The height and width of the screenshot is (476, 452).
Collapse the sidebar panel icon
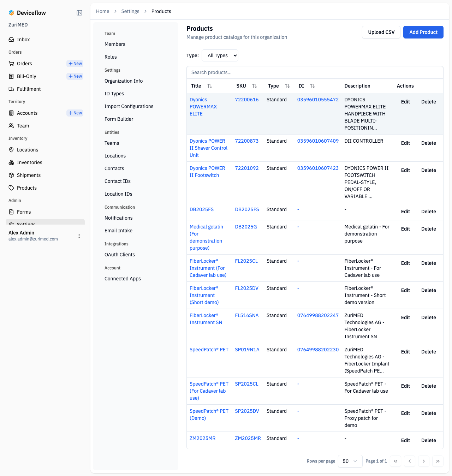pos(79,13)
